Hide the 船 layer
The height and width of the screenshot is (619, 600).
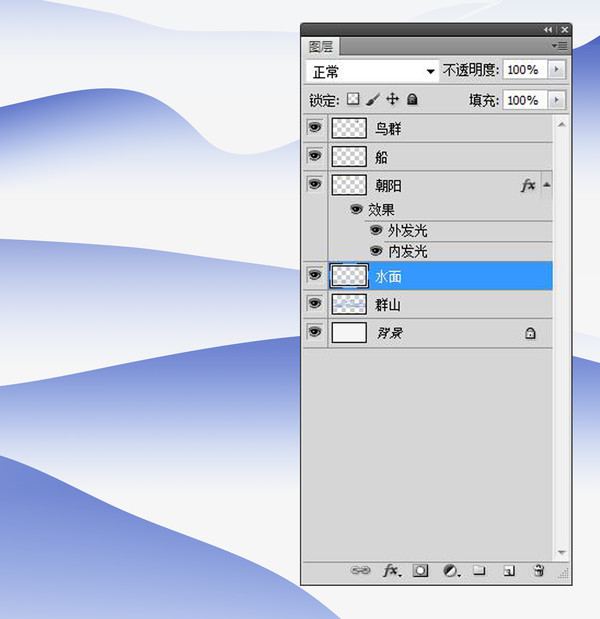(x=315, y=156)
